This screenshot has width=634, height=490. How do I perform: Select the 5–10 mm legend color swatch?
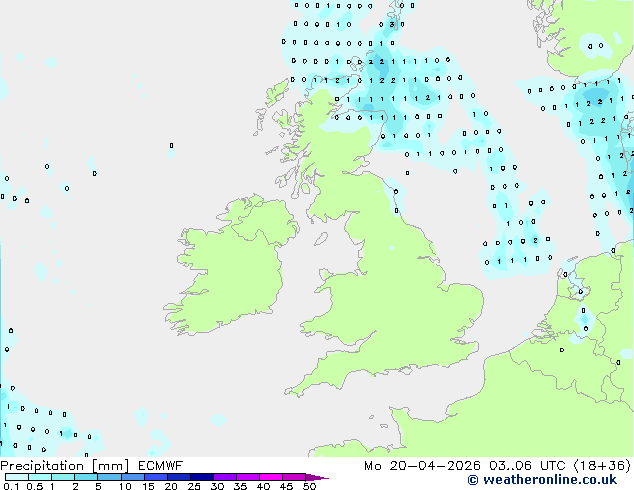coord(109,477)
